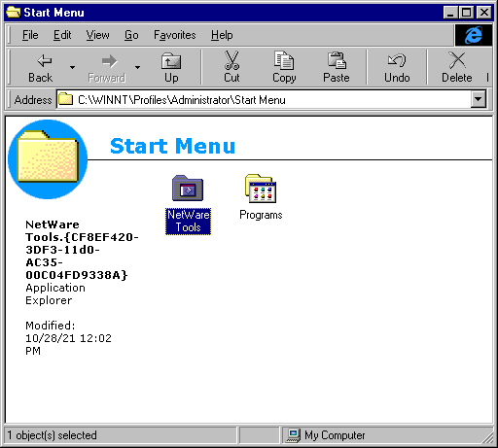This screenshot has width=498, height=448.
Task: Select the NetWare Tools folder icon
Action: (188, 189)
